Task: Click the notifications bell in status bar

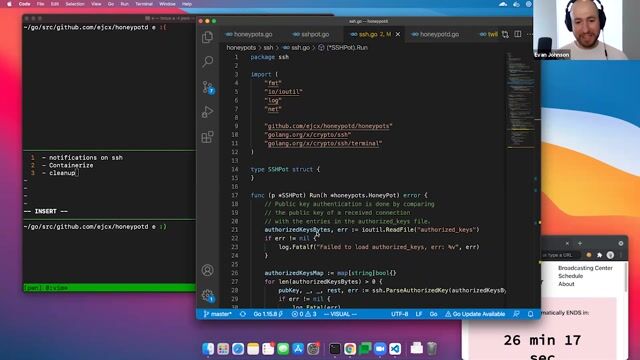Action: tap(530, 314)
